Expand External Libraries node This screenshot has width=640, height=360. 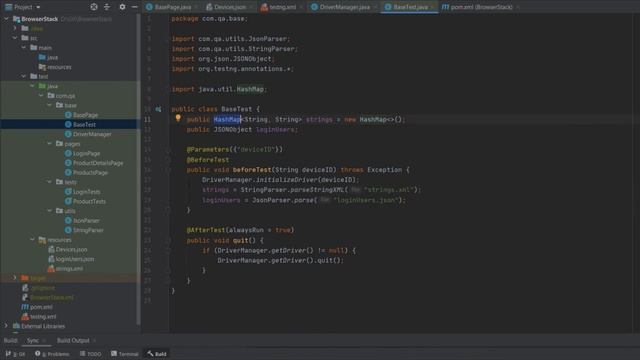[6, 326]
